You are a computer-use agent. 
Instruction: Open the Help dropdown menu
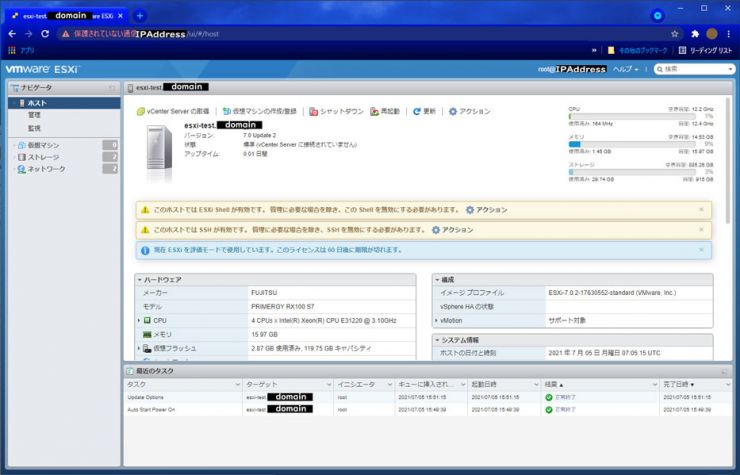(x=625, y=69)
